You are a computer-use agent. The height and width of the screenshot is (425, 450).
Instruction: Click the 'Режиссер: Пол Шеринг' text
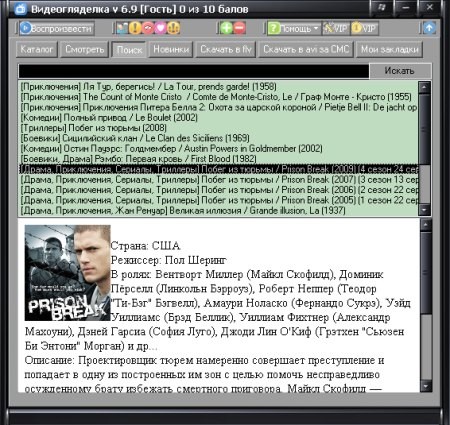click(x=168, y=260)
